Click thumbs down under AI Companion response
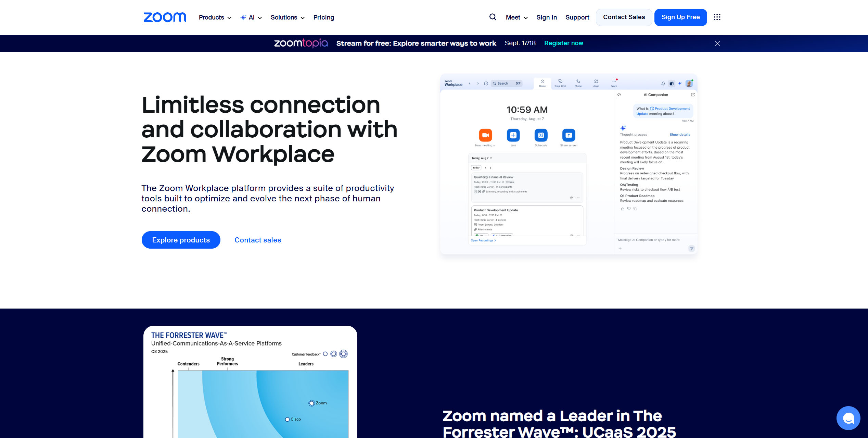868x438 pixels. click(629, 209)
